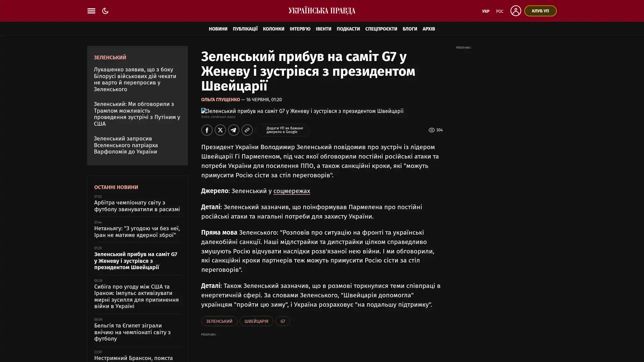Open the Зеленський tag
This screenshot has width=644, height=362.
(219, 321)
